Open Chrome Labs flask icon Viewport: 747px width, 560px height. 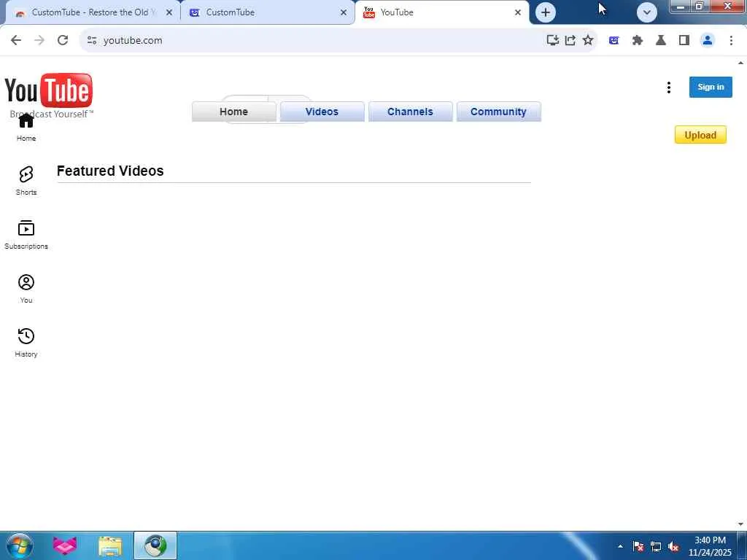[x=661, y=41]
